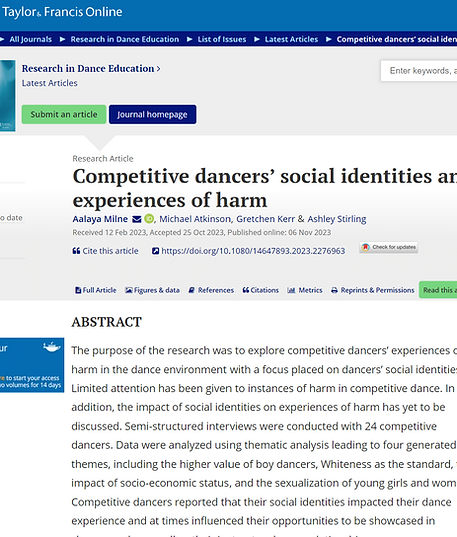The height and width of the screenshot is (537, 457).
Task: Click Cite this article text link
Action: coord(110,251)
